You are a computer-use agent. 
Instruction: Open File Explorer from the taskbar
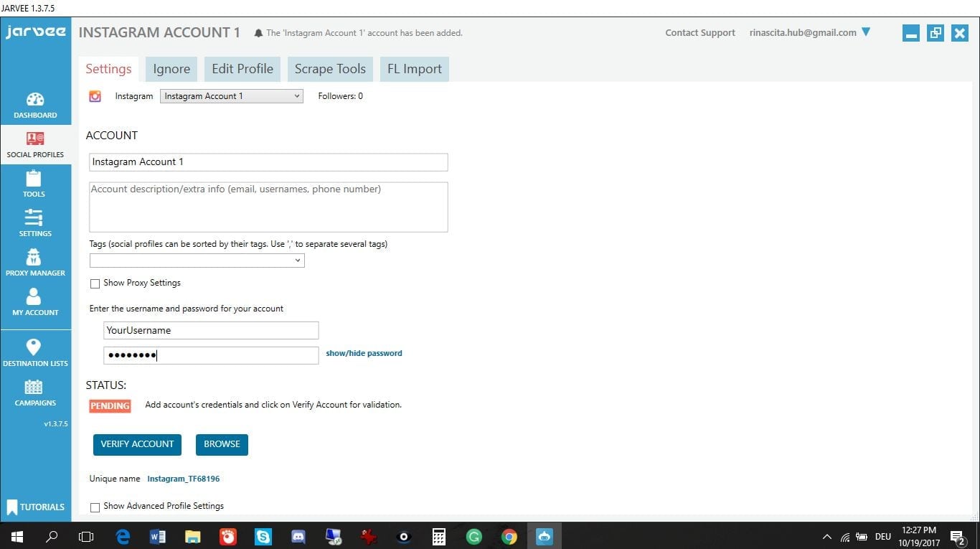point(192,536)
